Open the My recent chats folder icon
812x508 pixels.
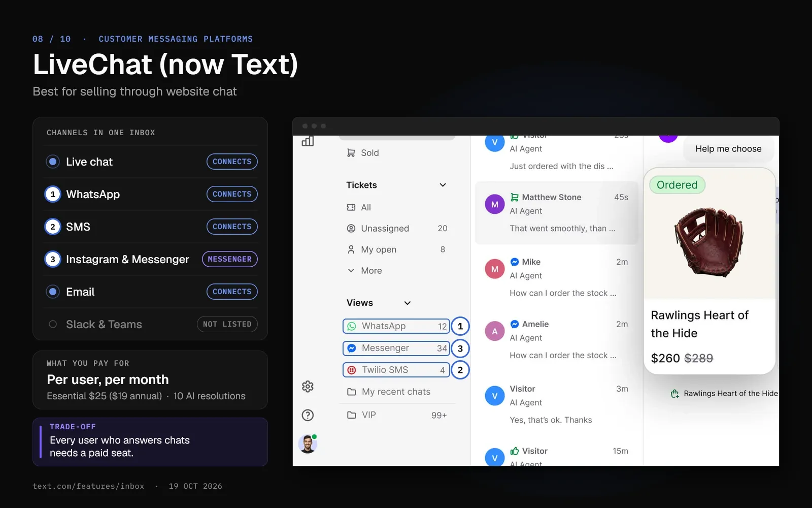(x=351, y=392)
